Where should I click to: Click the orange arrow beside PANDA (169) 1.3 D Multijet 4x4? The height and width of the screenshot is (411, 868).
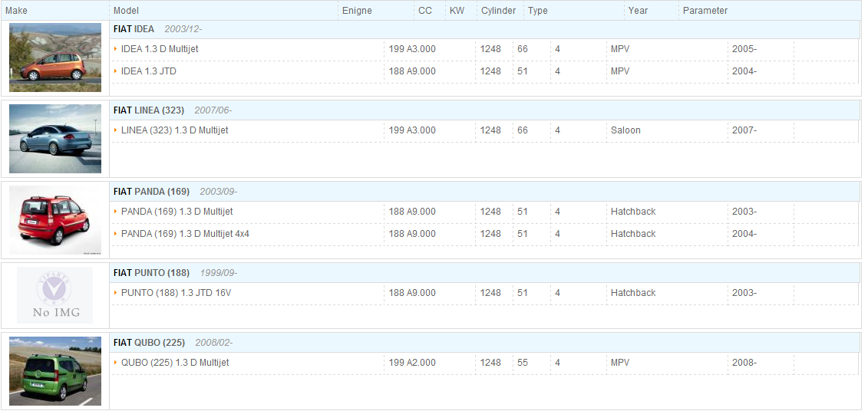click(116, 234)
